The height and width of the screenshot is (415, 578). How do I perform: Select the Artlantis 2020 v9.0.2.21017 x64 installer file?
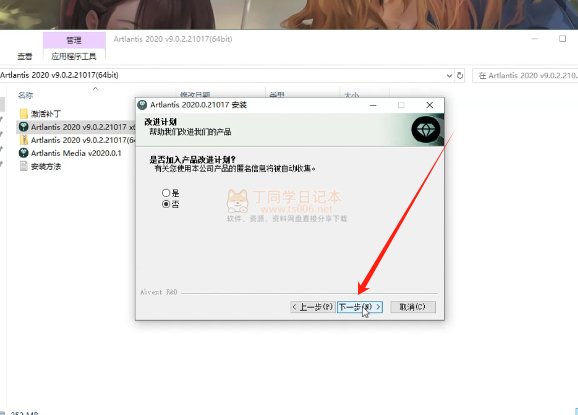click(x=76, y=127)
